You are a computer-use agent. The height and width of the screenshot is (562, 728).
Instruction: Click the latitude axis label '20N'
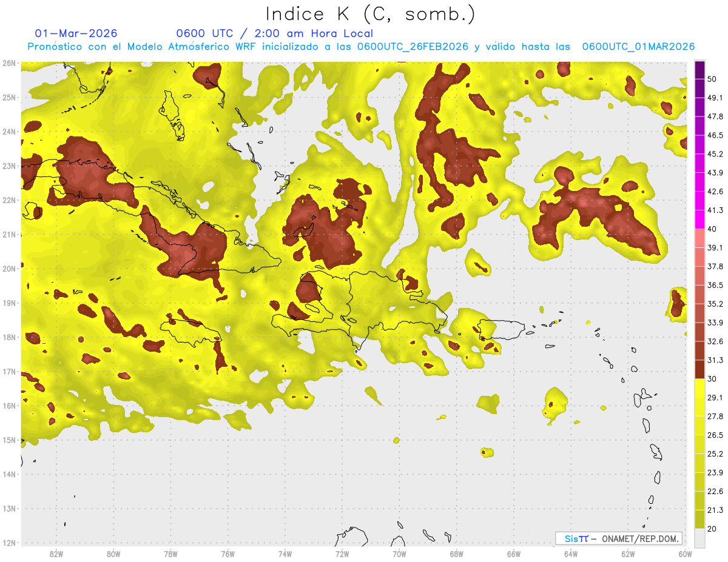coord(9,269)
